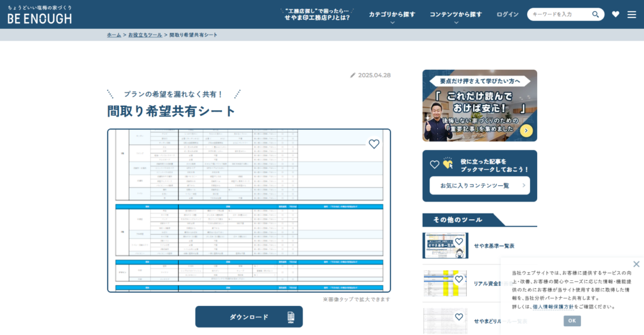Viewport: 644px width, 335px height.
Task: Click the ダウンロード button
Action: tap(248, 317)
